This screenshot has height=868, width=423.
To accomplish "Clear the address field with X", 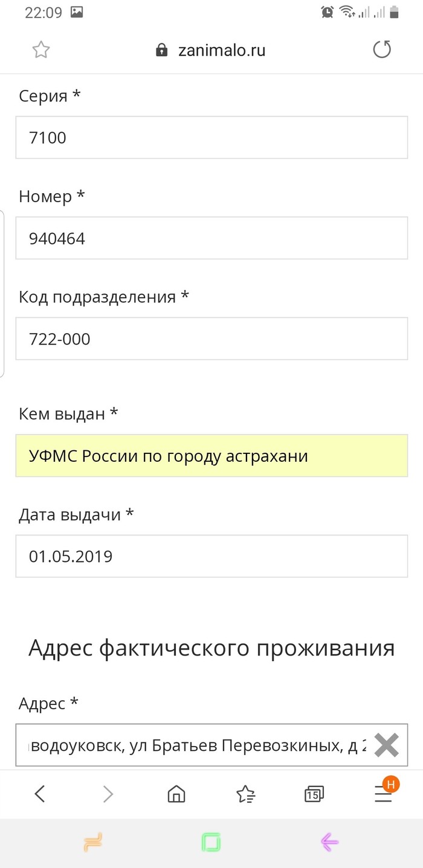I will [x=387, y=745].
